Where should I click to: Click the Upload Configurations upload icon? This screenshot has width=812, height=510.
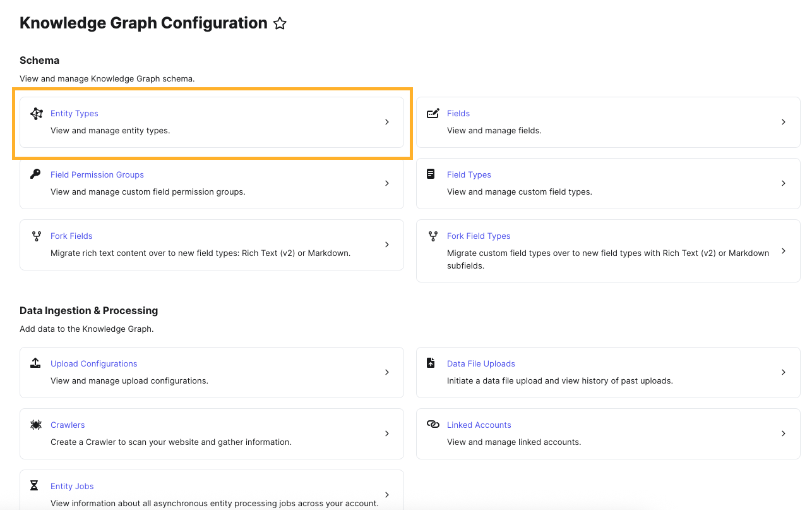[x=35, y=363]
